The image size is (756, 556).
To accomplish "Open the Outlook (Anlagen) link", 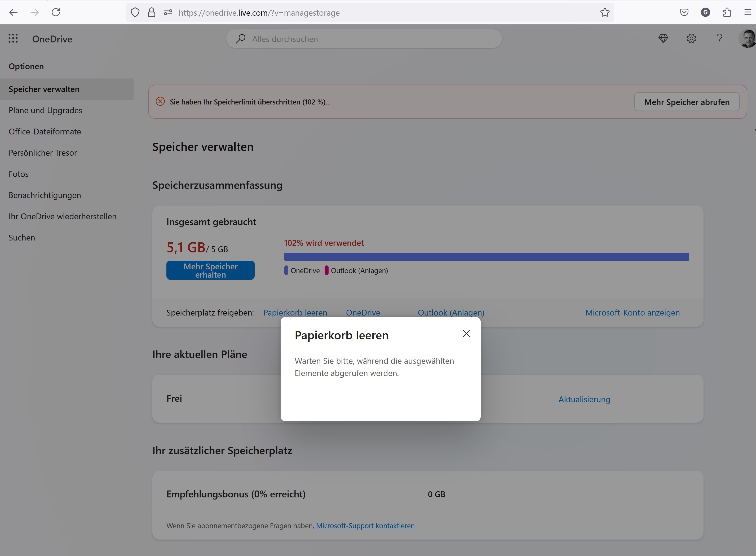I will click(x=451, y=313).
